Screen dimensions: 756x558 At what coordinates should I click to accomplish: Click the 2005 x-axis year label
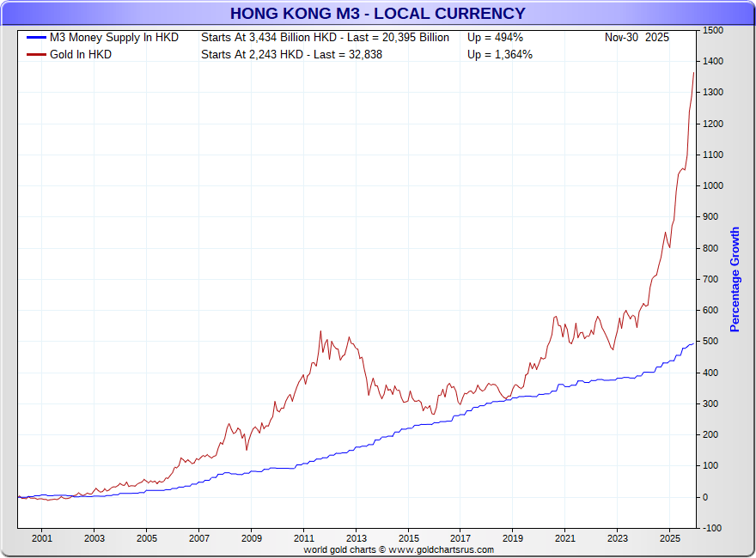click(x=147, y=538)
